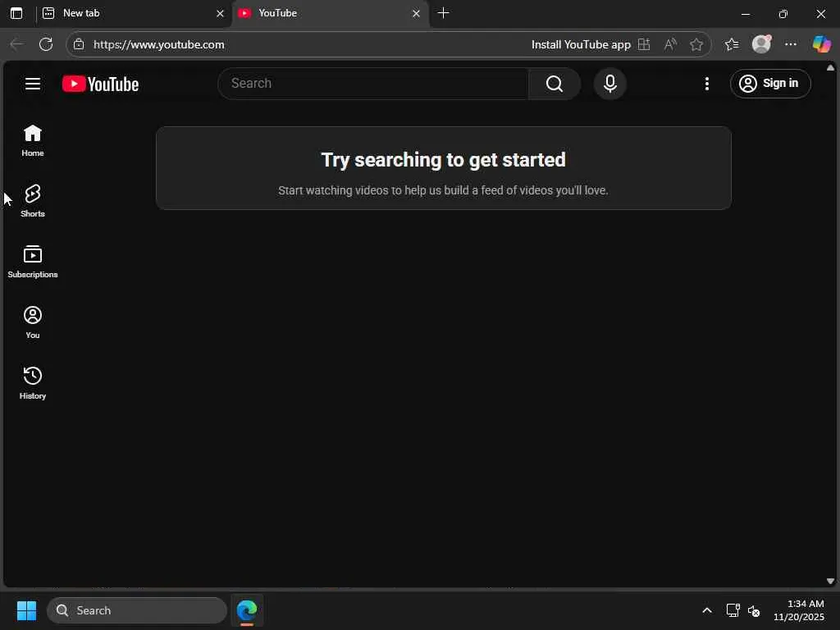Click the YouTube logo
The height and width of the screenshot is (630, 840).
click(100, 84)
